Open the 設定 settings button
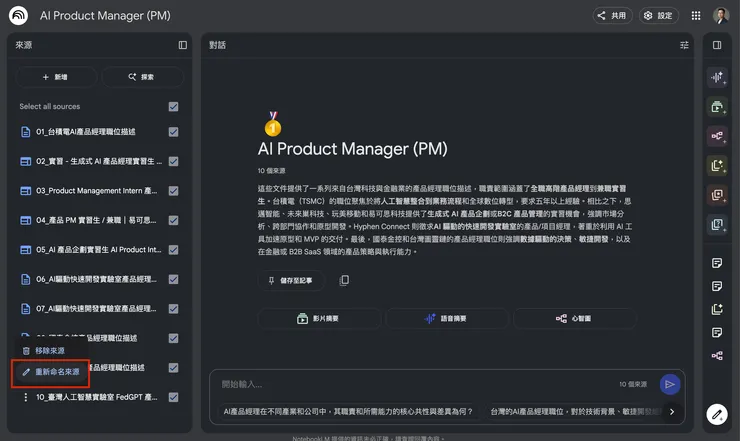This screenshot has height=441, width=740. coord(659,16)
